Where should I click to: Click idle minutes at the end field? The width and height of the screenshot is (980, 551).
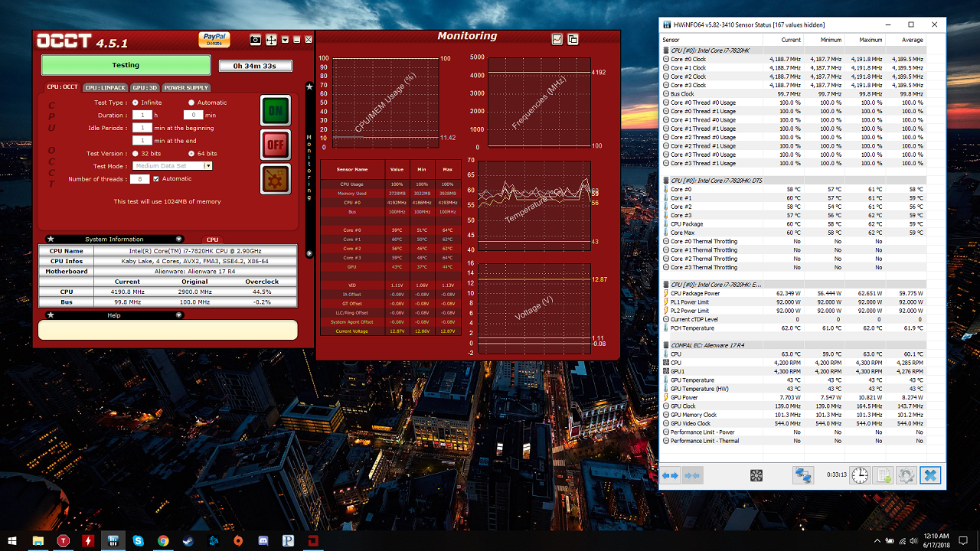(x=142, y=140)
